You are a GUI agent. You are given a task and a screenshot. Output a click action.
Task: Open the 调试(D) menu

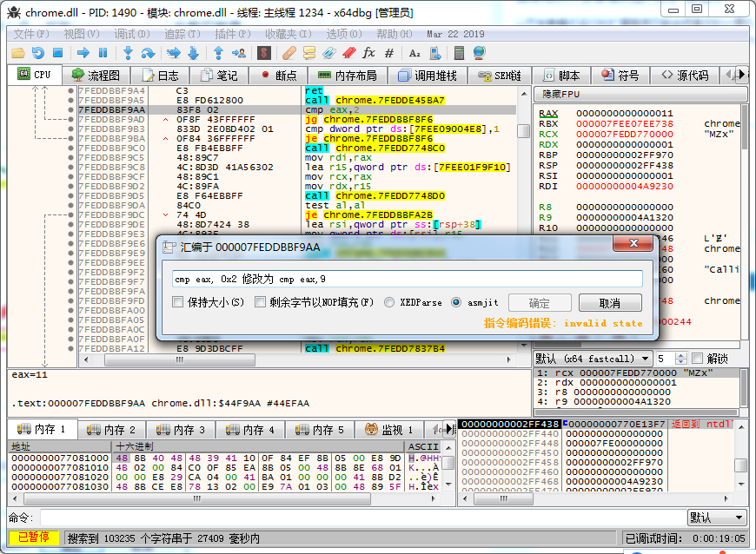click(131, 34)
